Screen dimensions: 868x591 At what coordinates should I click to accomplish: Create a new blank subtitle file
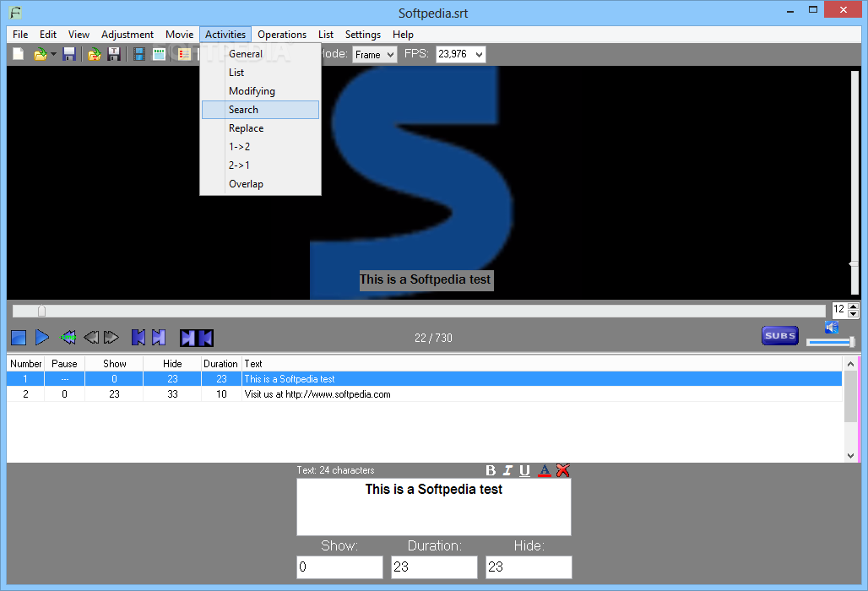tap(19, 54)
